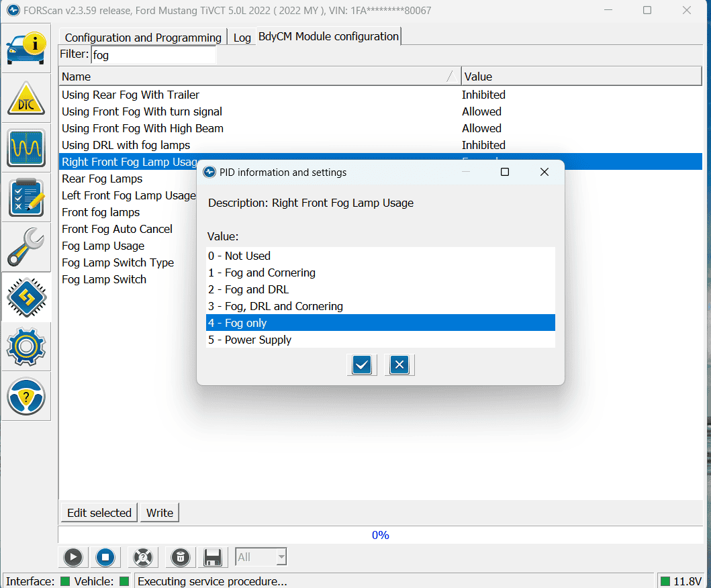Click the Edit selected button
The width and height of the screenshot is (711, 588).
[99, 513]
